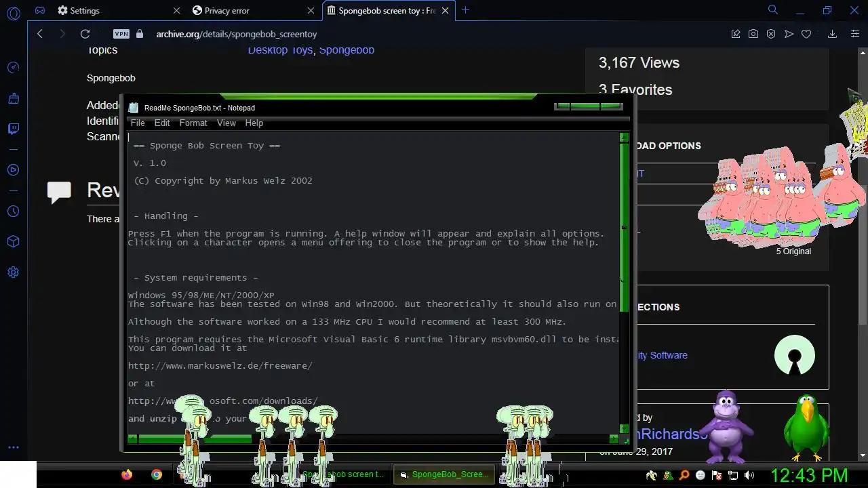Open Notepad Edit menu

tap(162, 123)
